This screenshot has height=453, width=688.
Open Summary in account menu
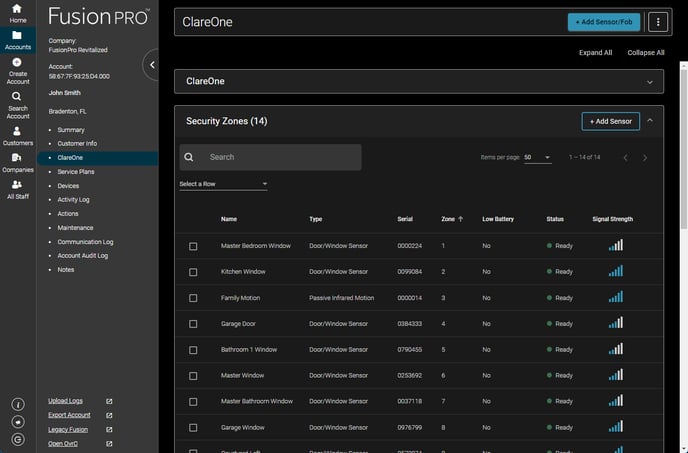click(x=71, y=130)
